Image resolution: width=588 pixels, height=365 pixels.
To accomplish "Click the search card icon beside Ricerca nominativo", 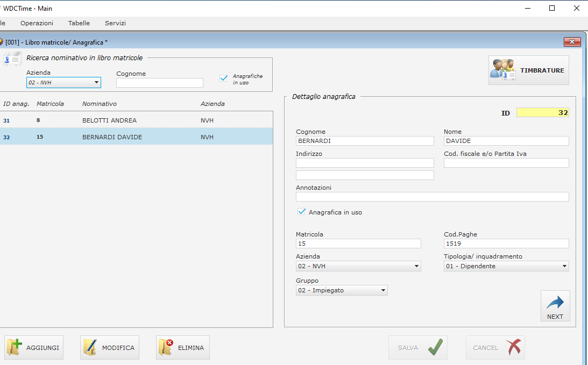I will click(x=12, y=59).
